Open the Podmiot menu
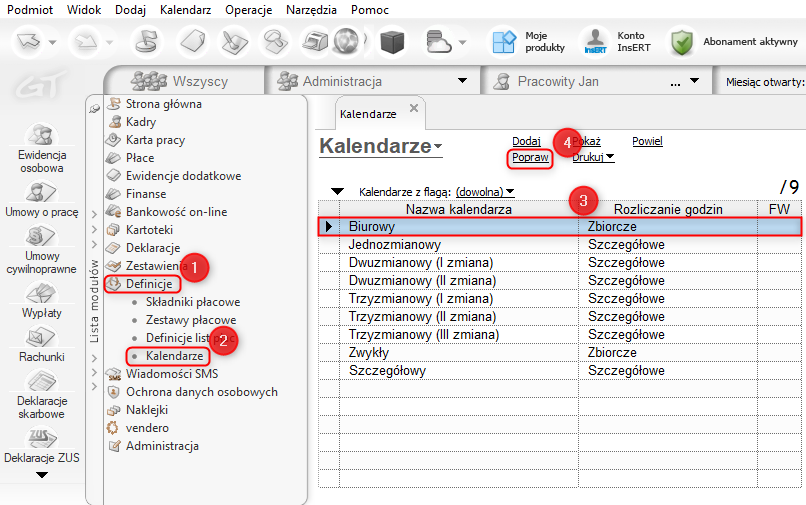Image resolution: width=806 pixels, height=505 pixels. (x=30, y=9)
